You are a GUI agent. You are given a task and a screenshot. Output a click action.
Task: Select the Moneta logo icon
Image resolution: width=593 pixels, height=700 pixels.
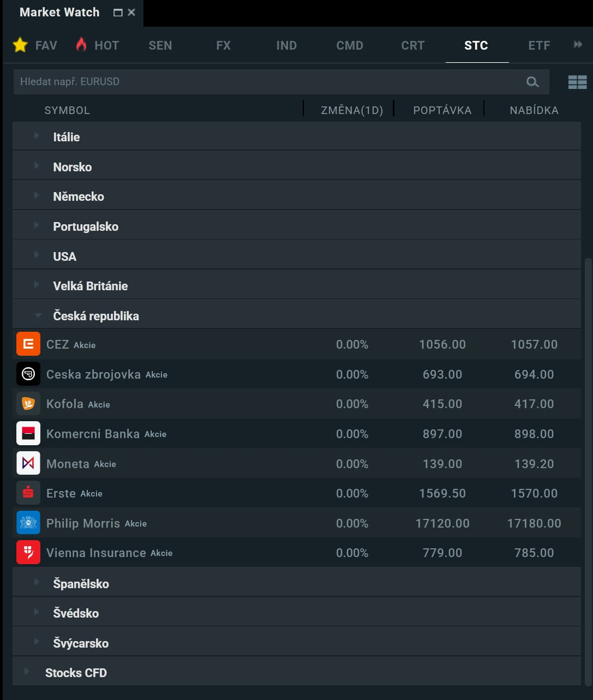(x=28, y=464)
